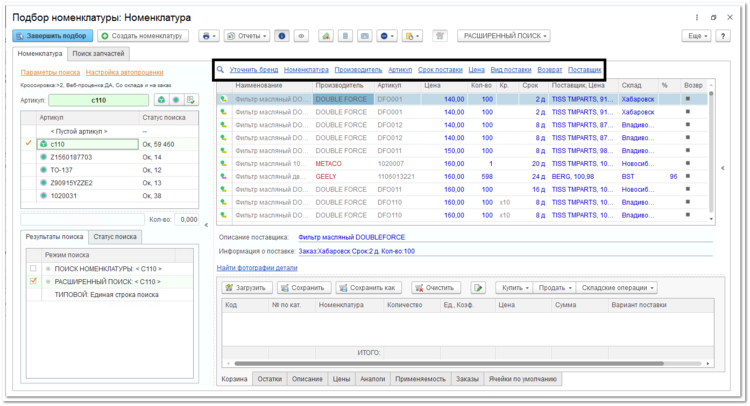This screenshot has height=406, width=750.
Task: Click the Завершить подбор button
Action: [53, 36]
